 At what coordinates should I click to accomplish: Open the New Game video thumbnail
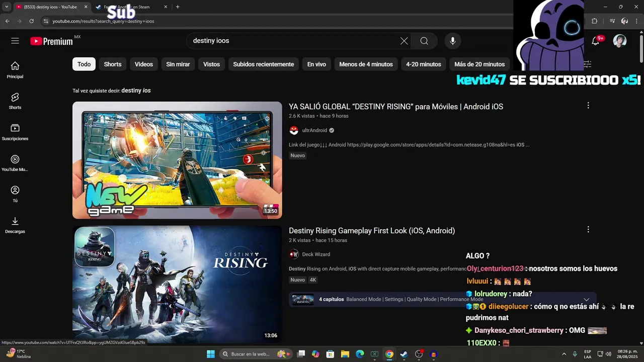(177, 160)
